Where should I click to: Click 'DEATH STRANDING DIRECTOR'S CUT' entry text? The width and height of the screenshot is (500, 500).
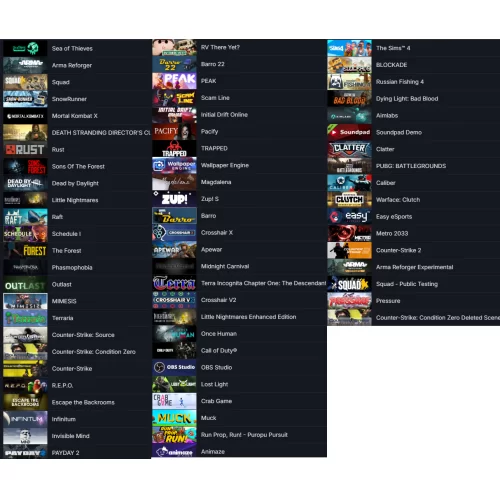(101, 133)
